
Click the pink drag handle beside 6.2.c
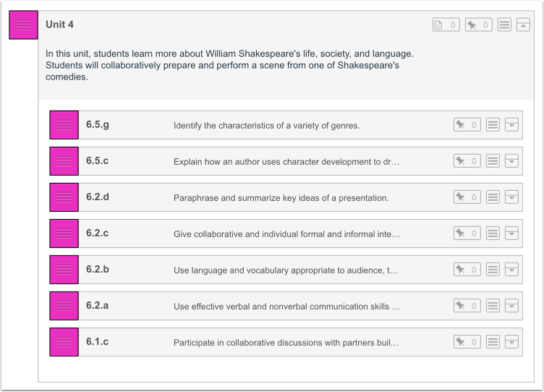[64, 234]
